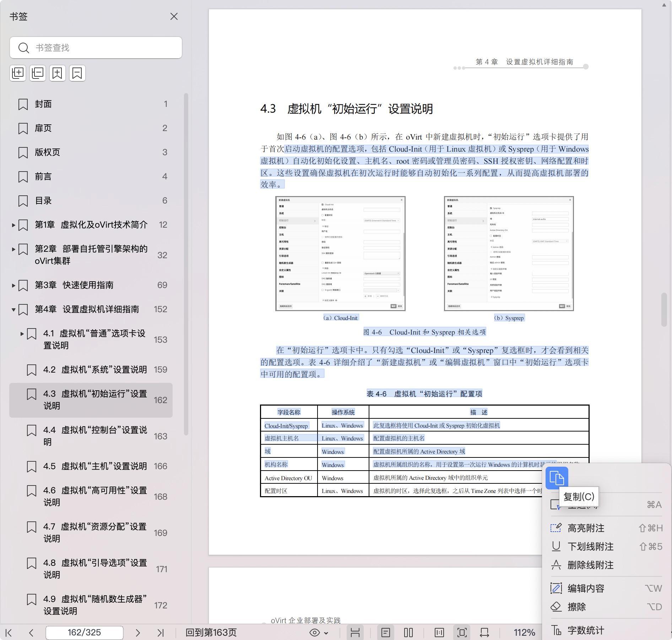Expand the 第1章 虚拟化及oVirt技术简介 bookmark

pyautogui.click(x=13, y=225)
